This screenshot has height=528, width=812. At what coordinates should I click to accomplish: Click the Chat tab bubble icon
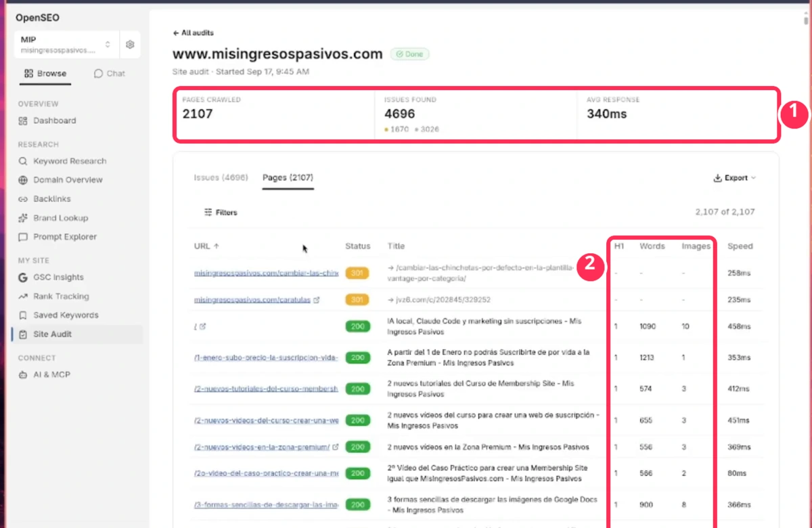tap(98, 73)
